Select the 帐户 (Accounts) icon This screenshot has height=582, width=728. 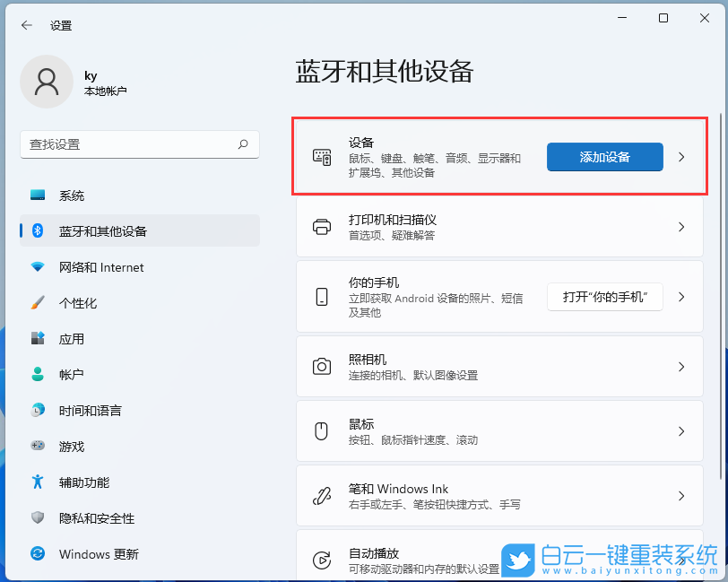coord(36,375)
